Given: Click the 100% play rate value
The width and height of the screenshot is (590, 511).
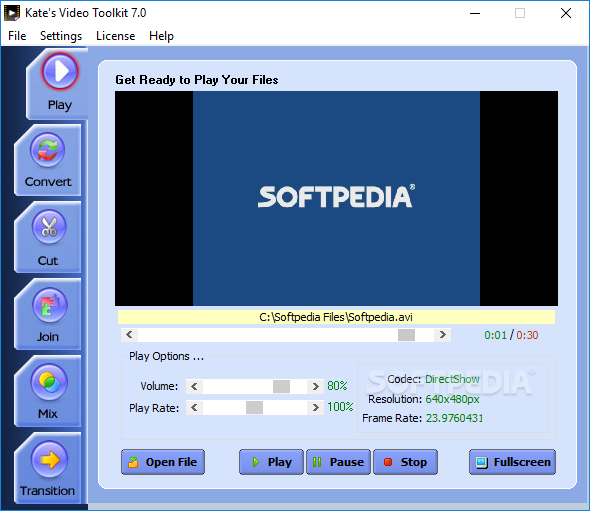Looking at the screenshot, I should [340, 407].
